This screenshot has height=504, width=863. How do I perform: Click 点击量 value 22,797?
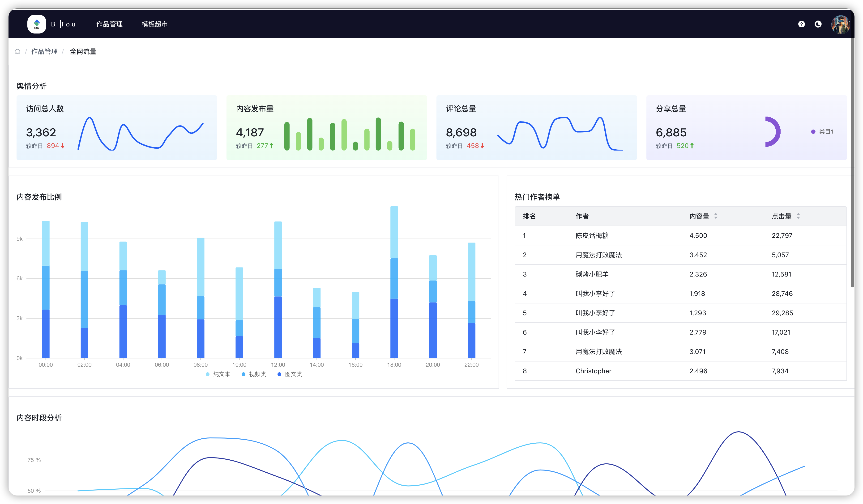point(782,236)
